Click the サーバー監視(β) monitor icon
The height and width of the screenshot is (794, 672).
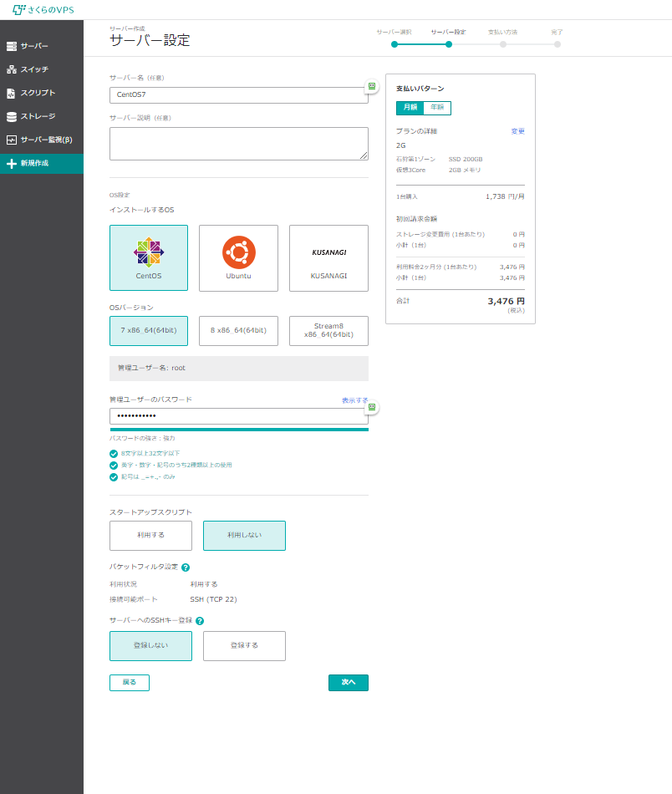tap(12, 140)
